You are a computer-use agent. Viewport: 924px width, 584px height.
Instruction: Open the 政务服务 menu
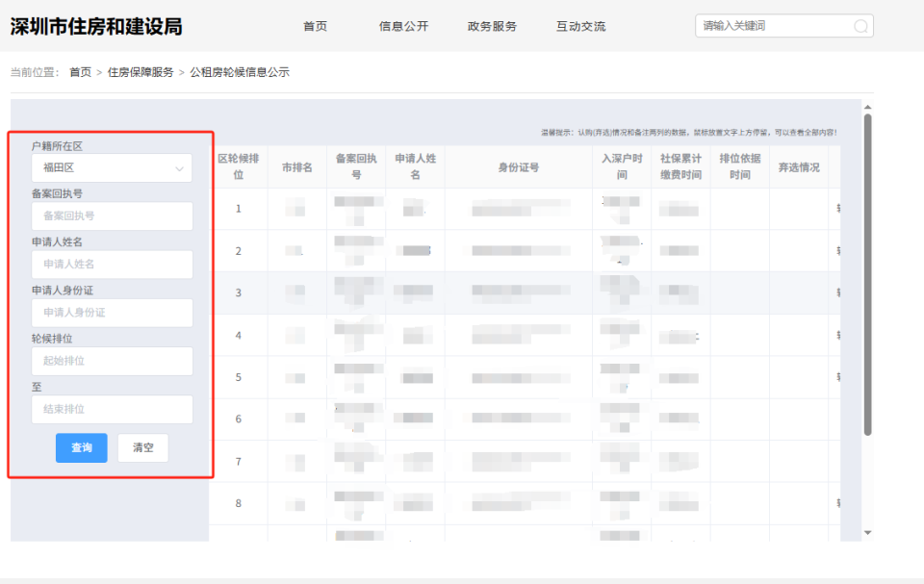coord(492,26)
